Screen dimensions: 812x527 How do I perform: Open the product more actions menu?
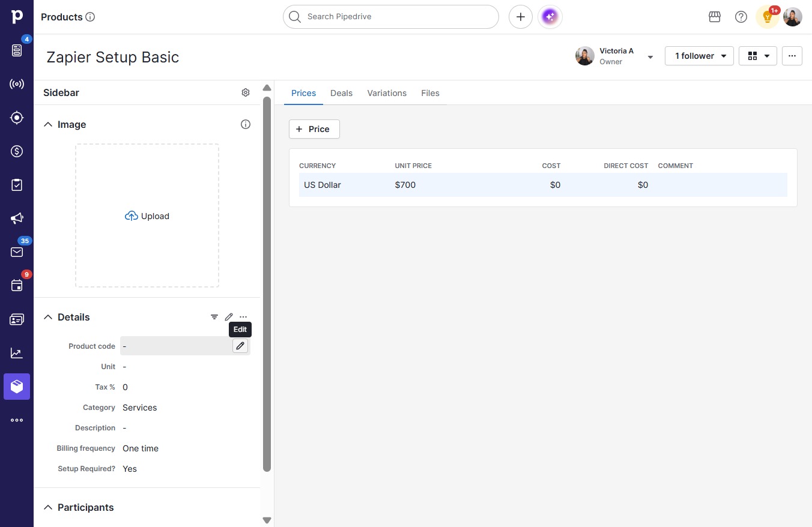pos(792,56)
